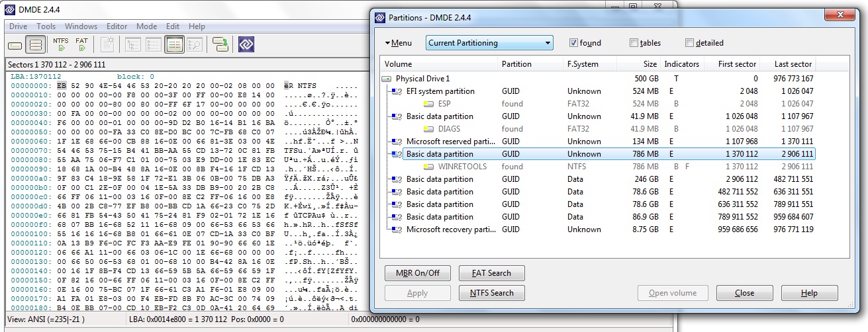Click the DIAGS volume folder icon
Viewport: 868px width, 332px height.
429,129
